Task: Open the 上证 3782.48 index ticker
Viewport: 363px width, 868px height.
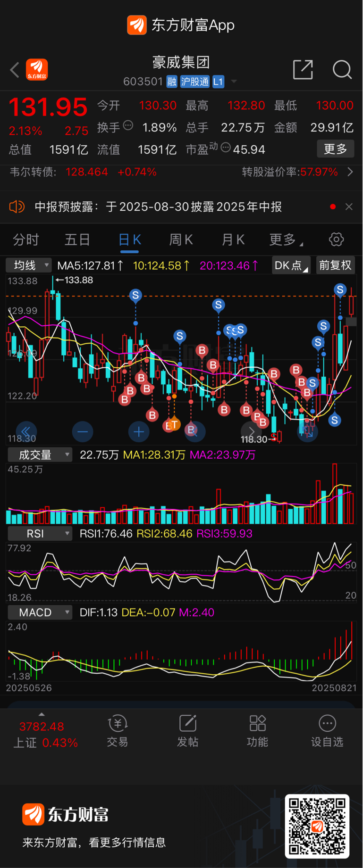Action: 45,734
